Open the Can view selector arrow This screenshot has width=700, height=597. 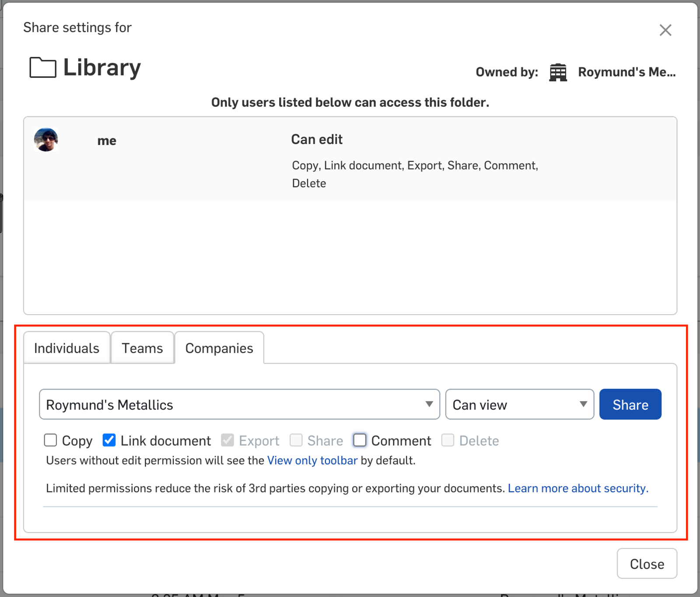pos(583,404)
